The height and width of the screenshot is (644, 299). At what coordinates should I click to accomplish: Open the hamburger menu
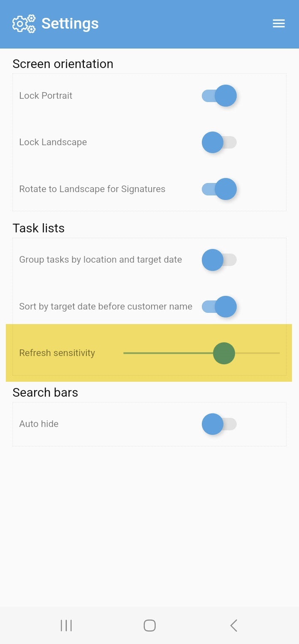point(279,24)
